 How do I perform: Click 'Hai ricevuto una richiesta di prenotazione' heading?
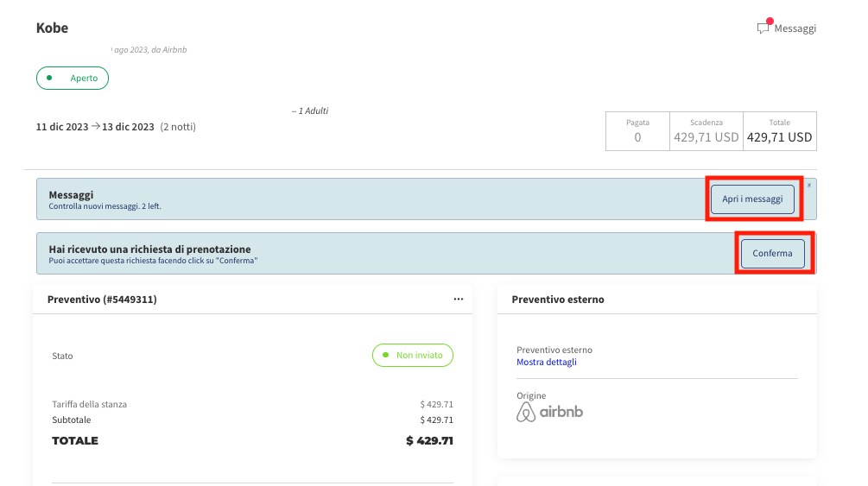point(149,249)
